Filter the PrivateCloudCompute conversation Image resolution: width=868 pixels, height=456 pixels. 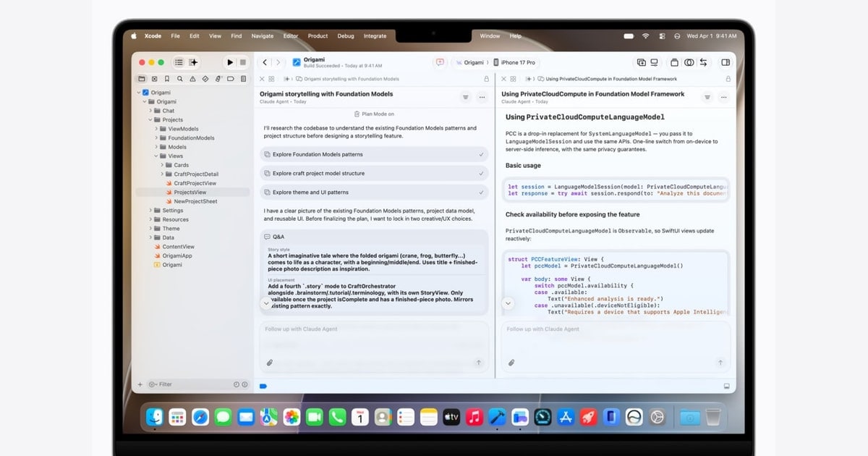click(x=707, y=97)
